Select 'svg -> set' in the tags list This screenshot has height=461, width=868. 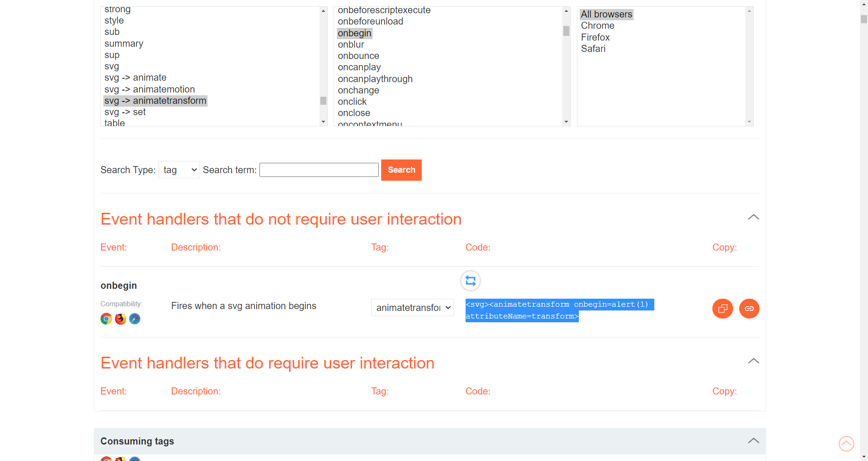click(x=125, y=112)
